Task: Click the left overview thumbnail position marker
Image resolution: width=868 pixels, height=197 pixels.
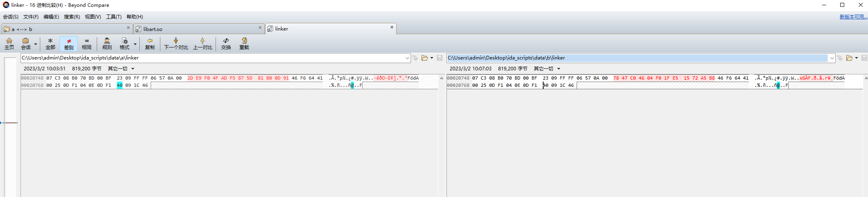Action: (x=10, y=123)
